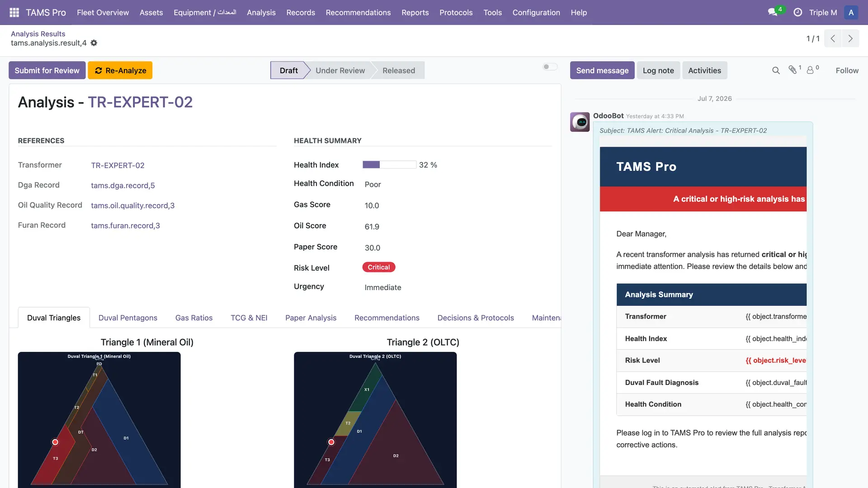Open the Equipment menu

tap(205, 13)
